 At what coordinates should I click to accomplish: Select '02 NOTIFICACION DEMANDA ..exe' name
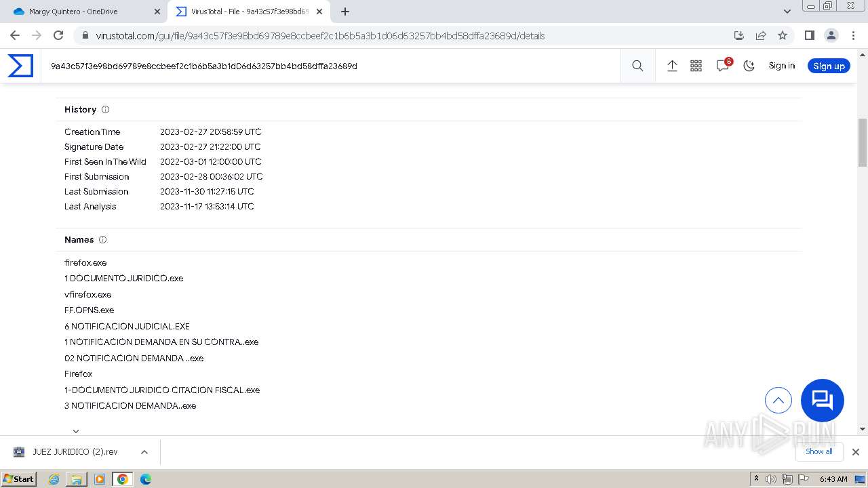click(134, 358)
